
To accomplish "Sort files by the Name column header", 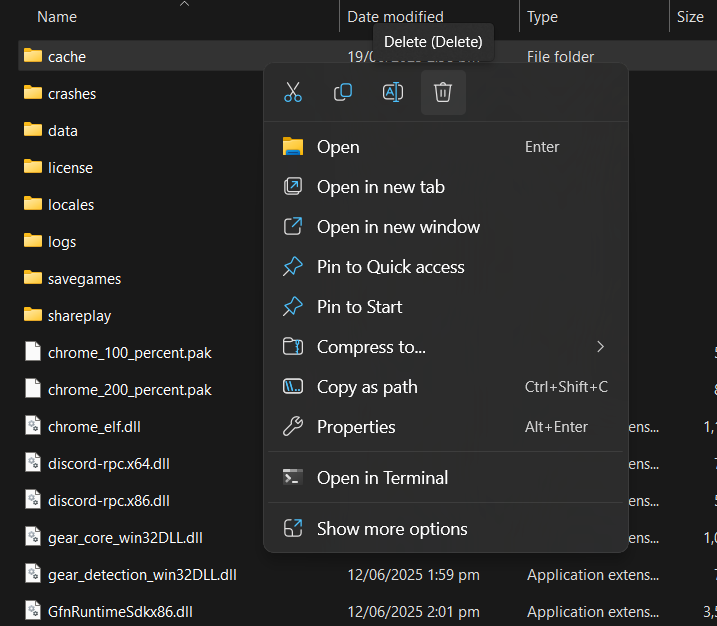I will [57, 17].
